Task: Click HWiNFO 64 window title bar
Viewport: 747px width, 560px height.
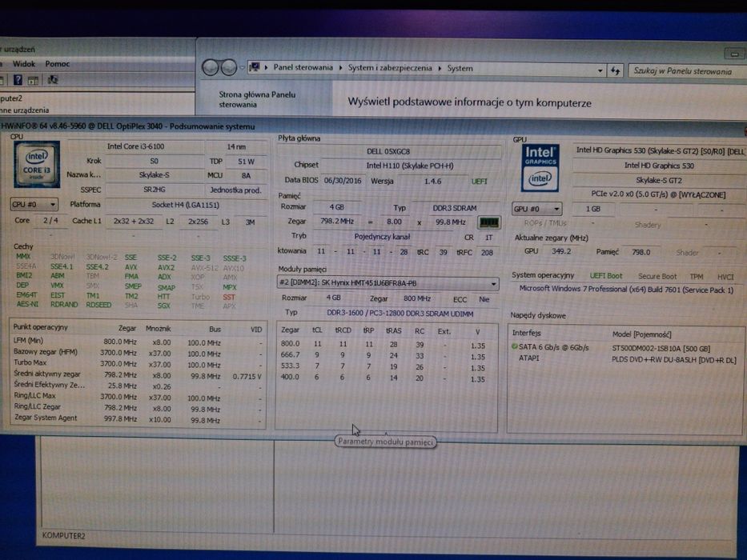Action: (373, 126)
